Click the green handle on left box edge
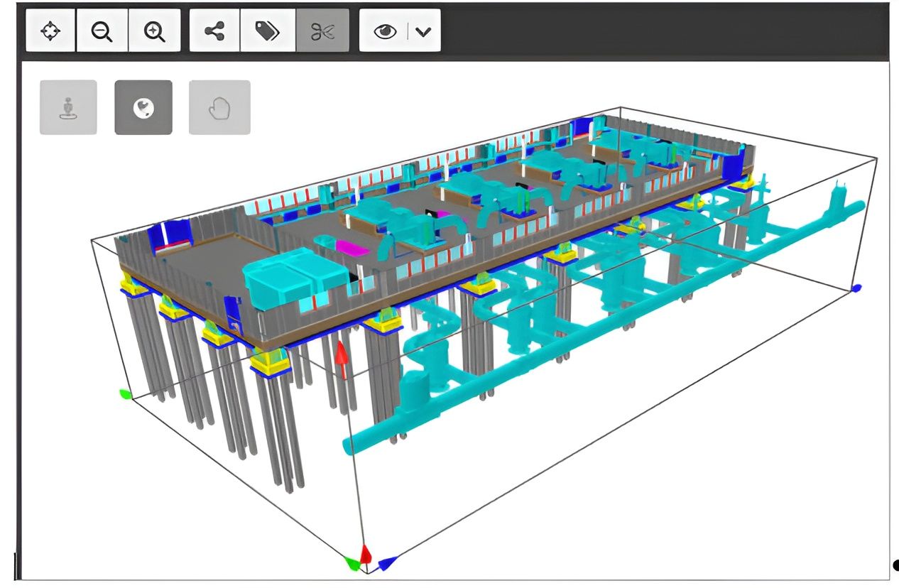The width and height of the screenshot is (899, 588). (125, 394)
